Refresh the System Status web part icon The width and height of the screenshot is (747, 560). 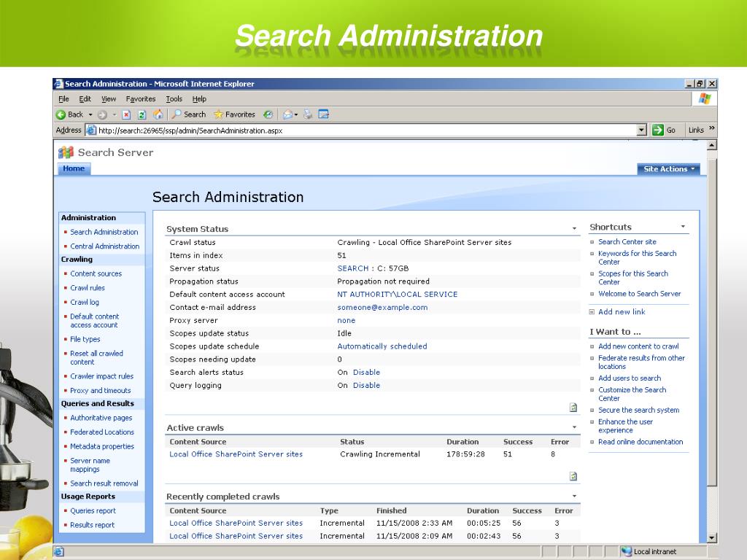point(573,407)
